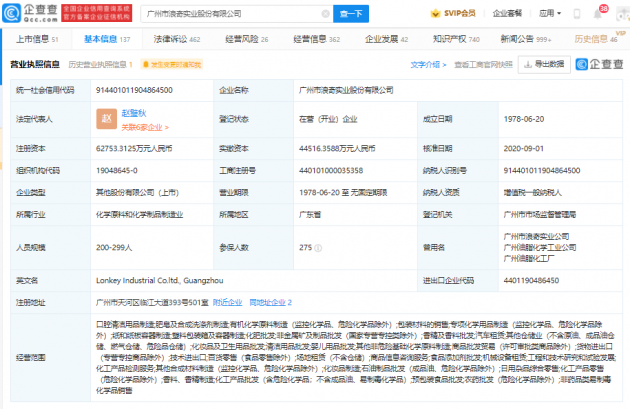Select registration authority 广州市市场监督管理局
The image size is (630, 409).
[540, 215]
